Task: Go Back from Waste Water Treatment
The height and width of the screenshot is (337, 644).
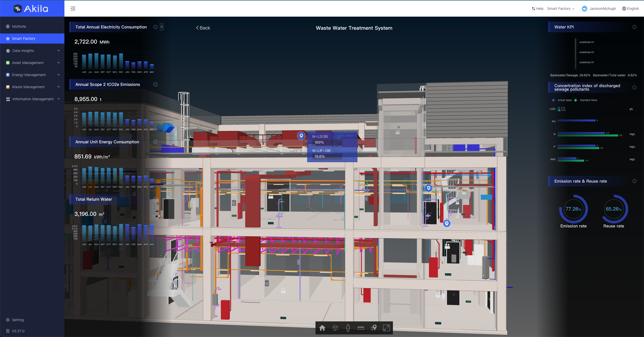Action: [x=203, y=28]
